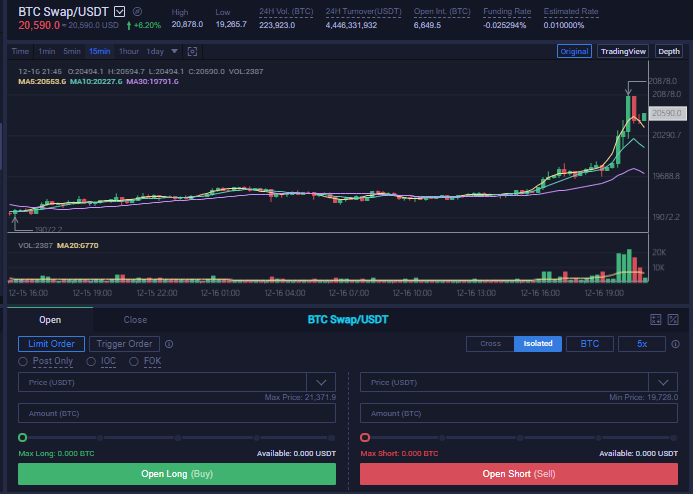Click the Max Short: 0.000 BTC text
This screenshot has width=693, height=494.
pyautogui.click(x=400, y=453)
